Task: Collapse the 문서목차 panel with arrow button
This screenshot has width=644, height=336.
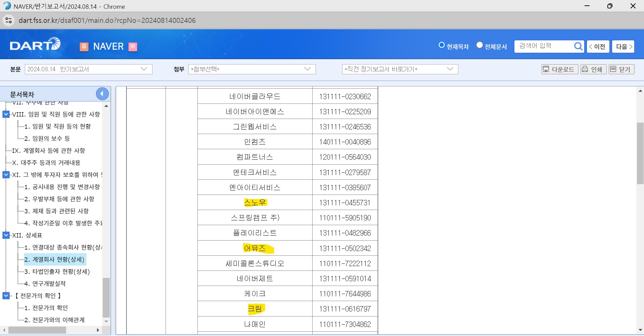Action: 102,94
